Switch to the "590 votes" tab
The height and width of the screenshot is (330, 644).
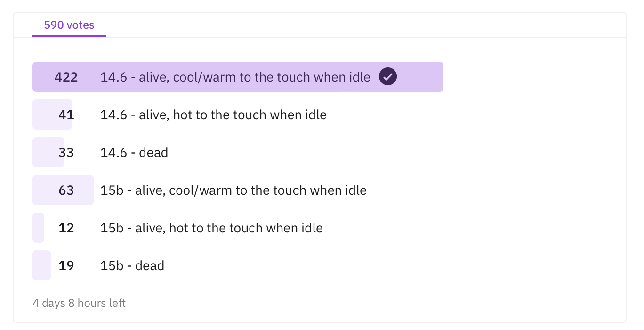pyautogui.click(x=69, y=25)
